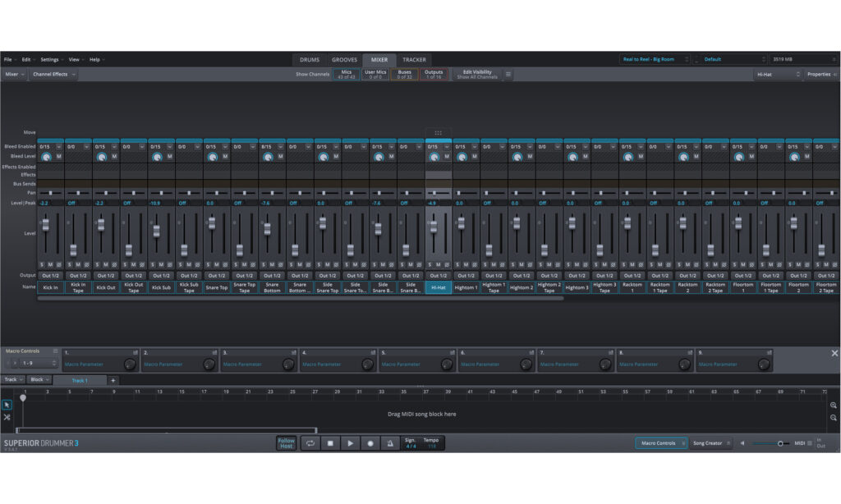Open the File menu
Screen dimensions: 841x504
pos(8,60)
